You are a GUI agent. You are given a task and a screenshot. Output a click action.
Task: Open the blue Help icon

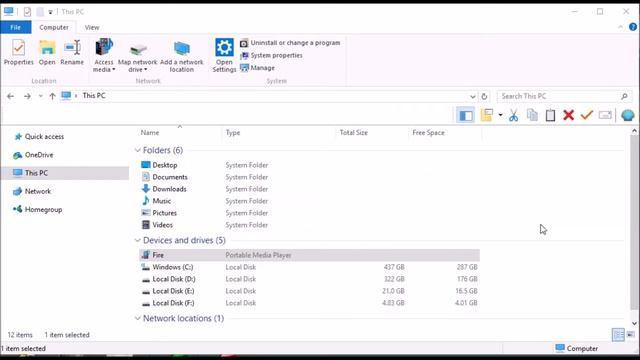[x=633, y=27]
